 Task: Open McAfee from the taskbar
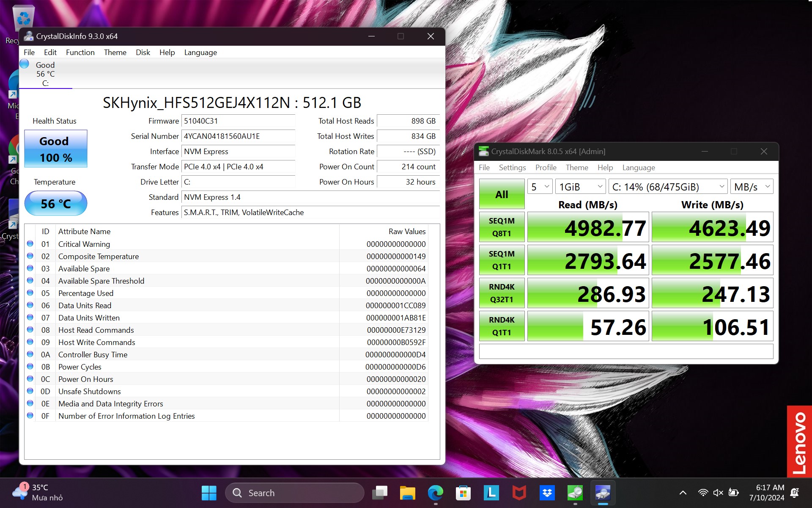519,493
